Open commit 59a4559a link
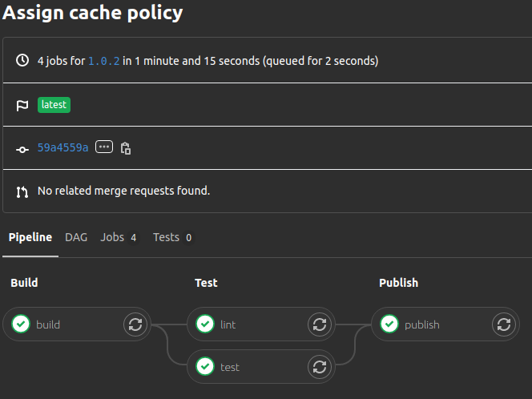Screen dimensions: 532x399 [62, 148]
